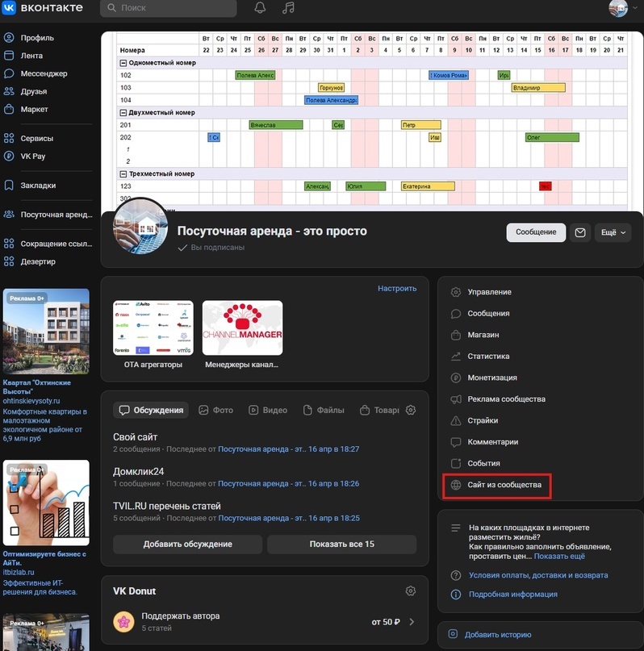Screen dimensions: 644x651
Task: Click the Настроить link
Action: 397,289
